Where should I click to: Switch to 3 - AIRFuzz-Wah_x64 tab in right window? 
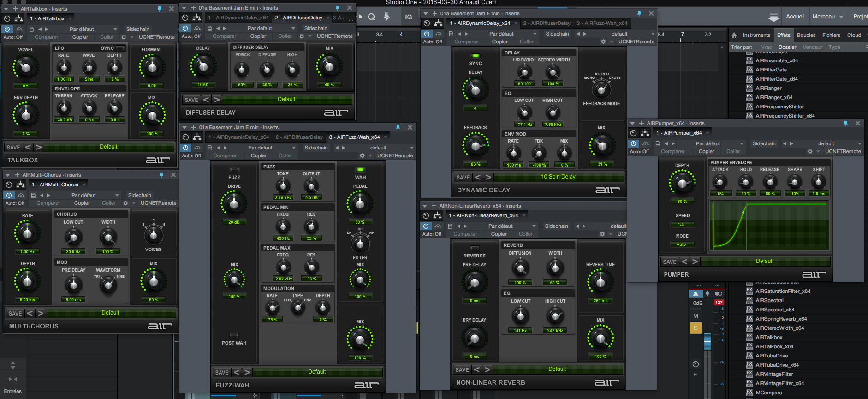pos(602,23)
